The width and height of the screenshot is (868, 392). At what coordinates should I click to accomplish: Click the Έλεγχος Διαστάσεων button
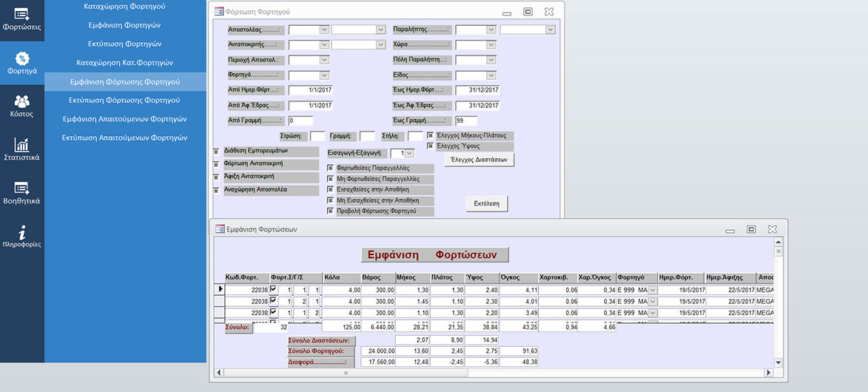479,160
